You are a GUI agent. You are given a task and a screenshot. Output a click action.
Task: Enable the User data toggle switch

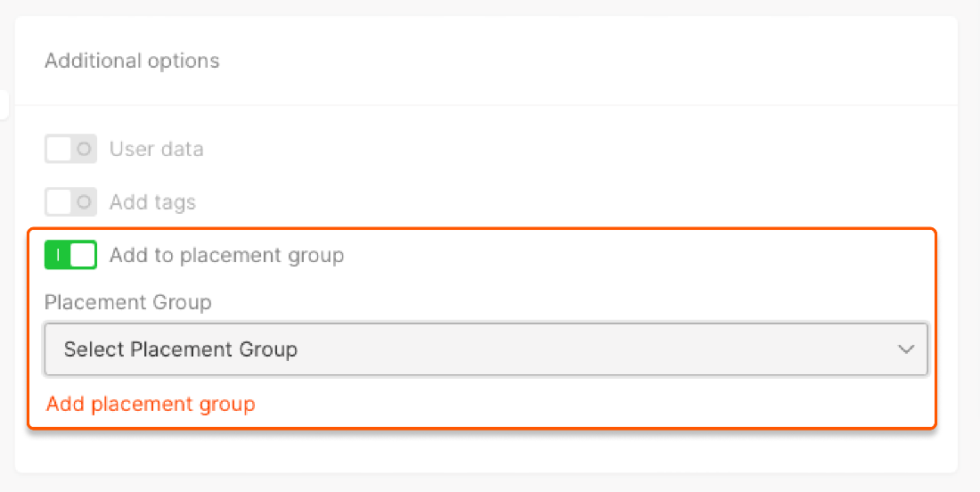[x=70, y=149]
